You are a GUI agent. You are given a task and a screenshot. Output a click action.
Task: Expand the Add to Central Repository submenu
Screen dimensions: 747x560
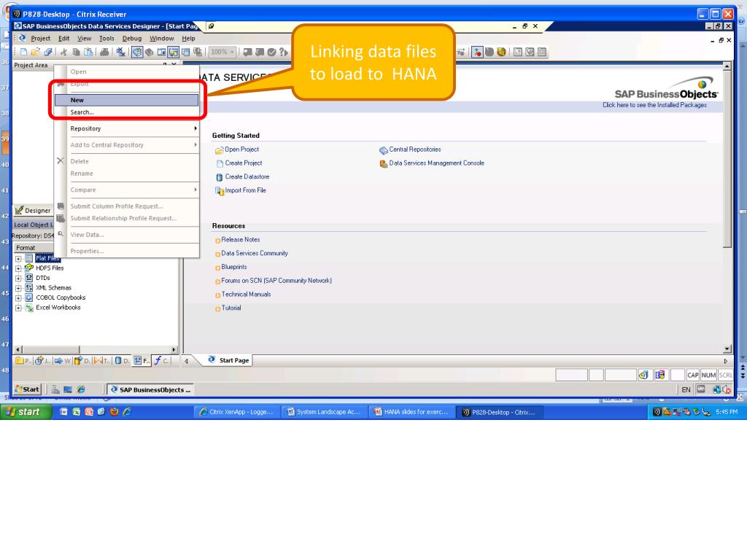127,145
